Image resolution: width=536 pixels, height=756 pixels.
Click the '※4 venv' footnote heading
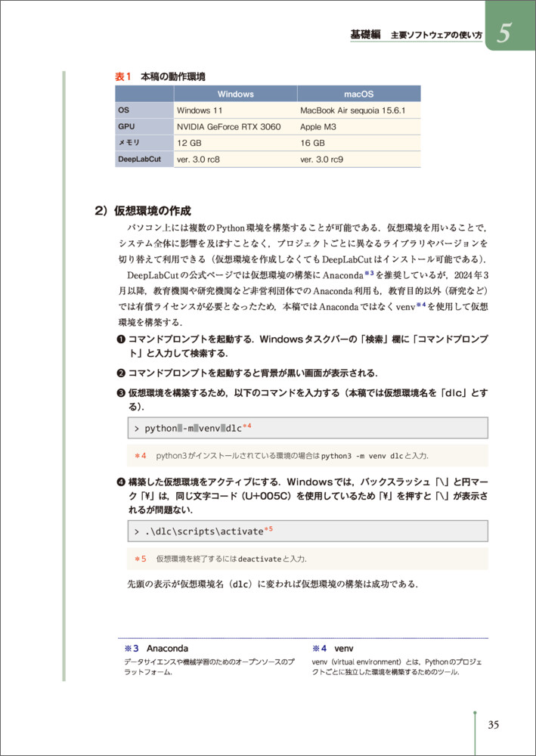click(333, 649)
